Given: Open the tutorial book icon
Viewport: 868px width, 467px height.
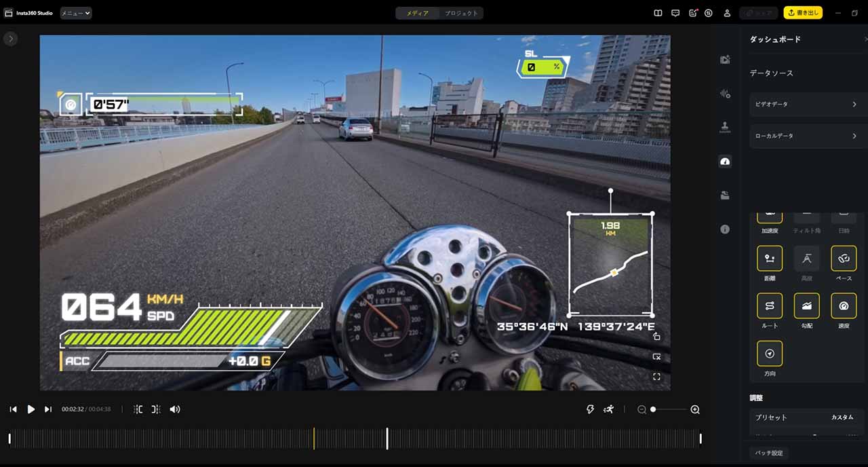Looking at the screenshot, I should (658, 13).
